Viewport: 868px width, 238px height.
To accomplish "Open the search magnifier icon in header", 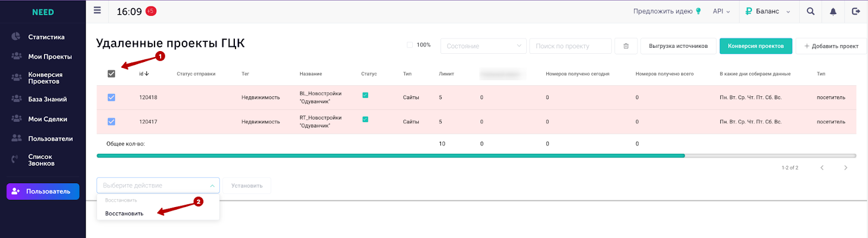I will click(810, 11).
